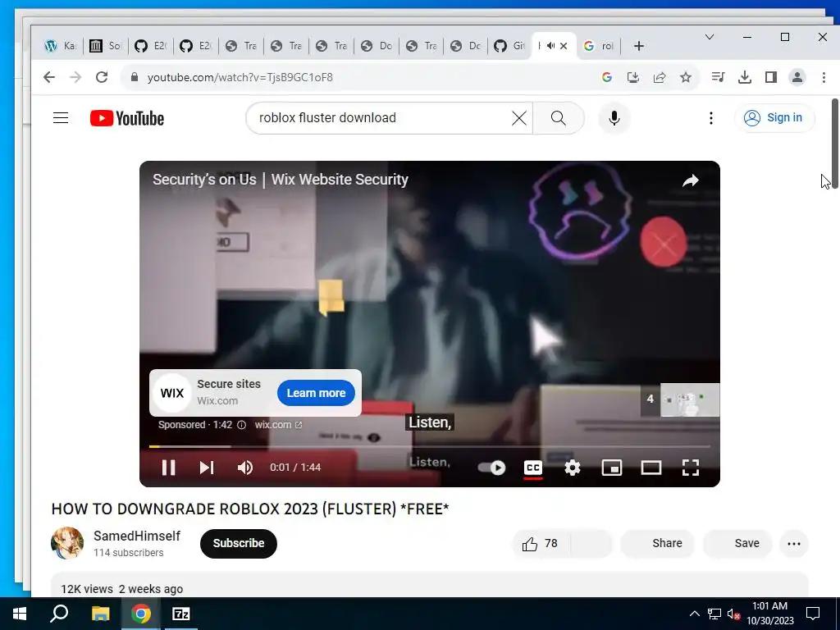Clear the search query text
This screenshot has height=630, width=840.
(x=519, y=118)
